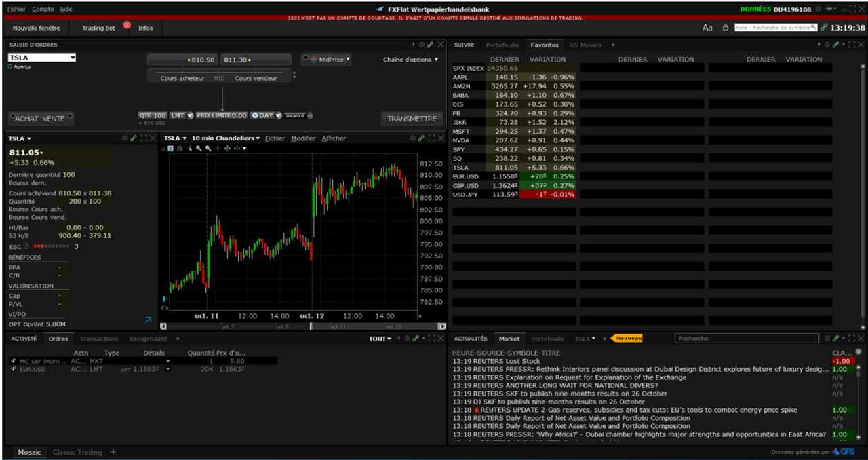Click the Aperçu refresh icon

coord(10,66)
